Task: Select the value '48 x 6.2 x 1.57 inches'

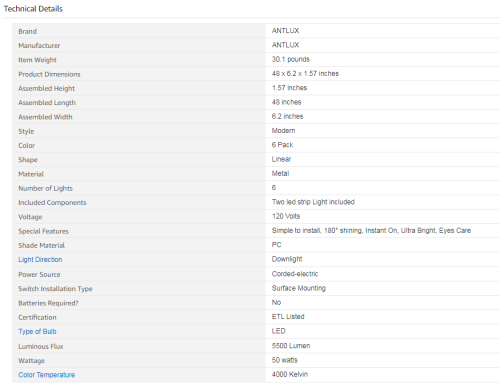Action: 305,73
